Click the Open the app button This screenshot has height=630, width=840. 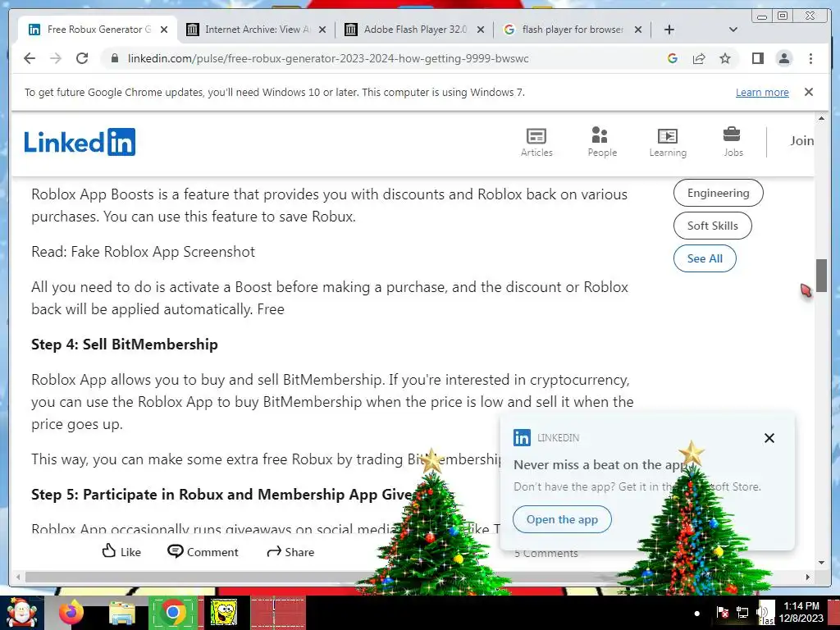pyautogui.click(x=562, y=519)
